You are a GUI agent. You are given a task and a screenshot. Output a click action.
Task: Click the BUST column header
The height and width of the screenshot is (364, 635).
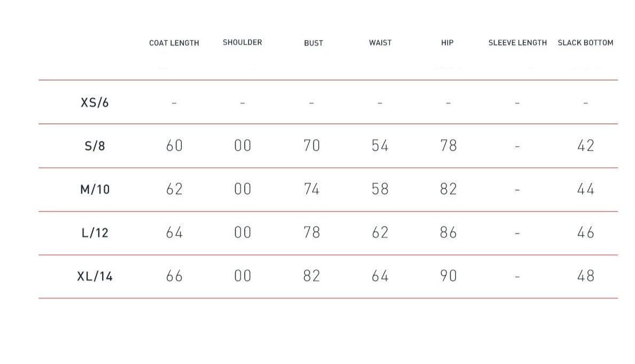313,43
